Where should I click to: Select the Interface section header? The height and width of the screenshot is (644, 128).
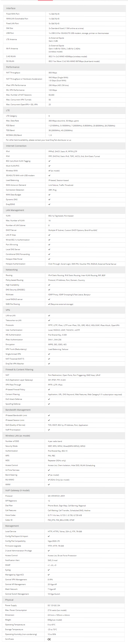[x=11, y=8]
